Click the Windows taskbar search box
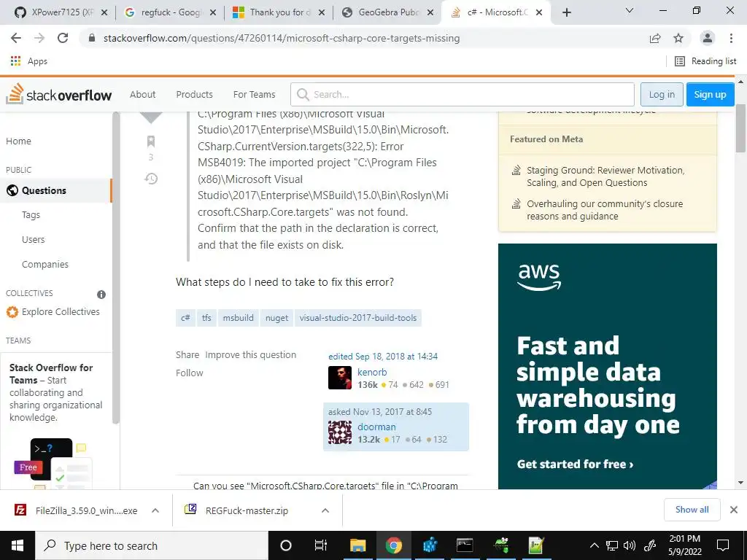The width and height of the screenshot is (747, 560). (152, 545)
